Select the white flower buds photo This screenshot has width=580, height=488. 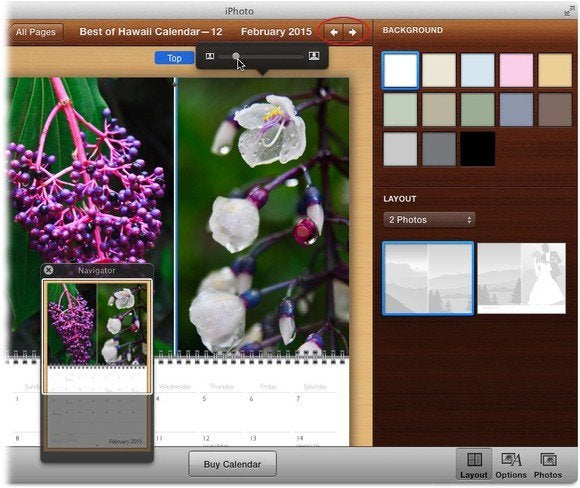point(263,215)
